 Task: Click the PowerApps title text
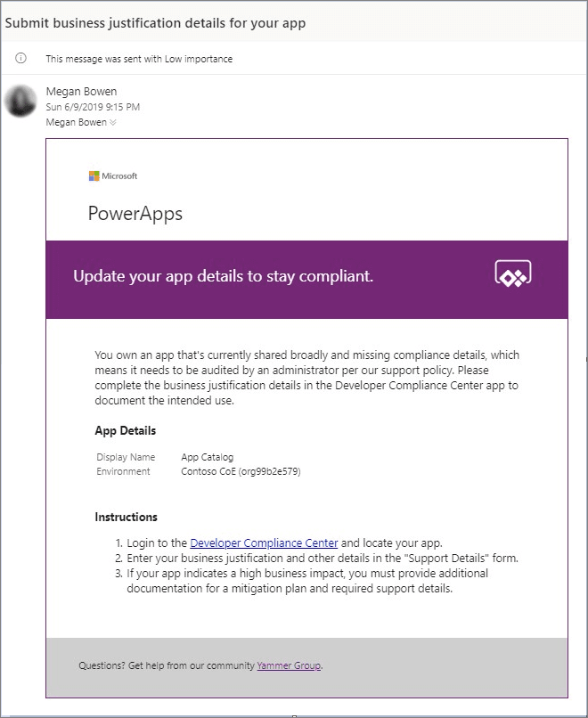(135, 214)
